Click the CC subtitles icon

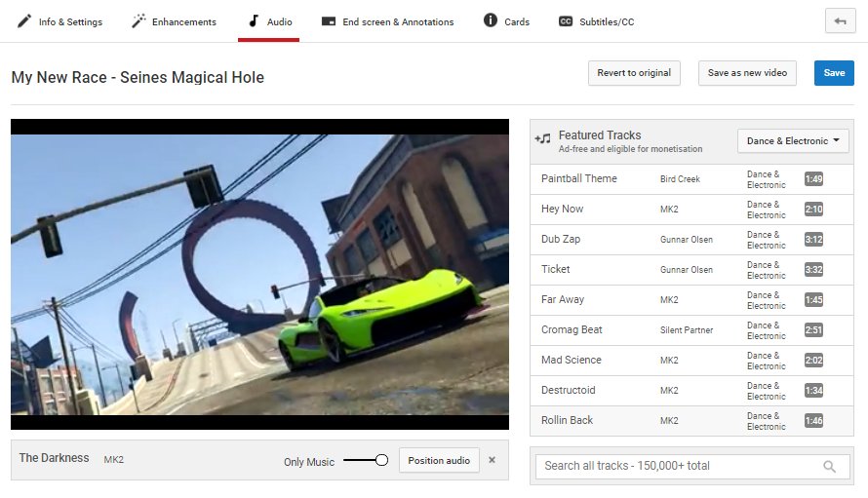point(566,21)
